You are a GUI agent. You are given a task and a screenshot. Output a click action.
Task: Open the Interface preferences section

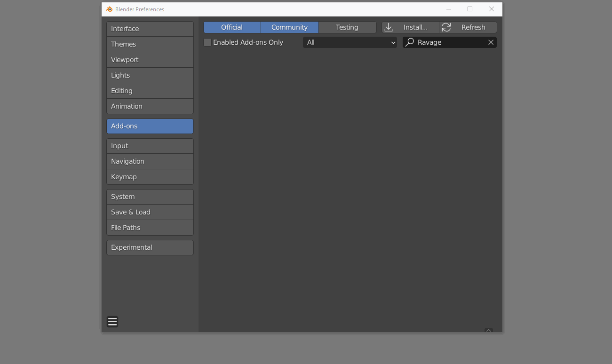[150, 29]
